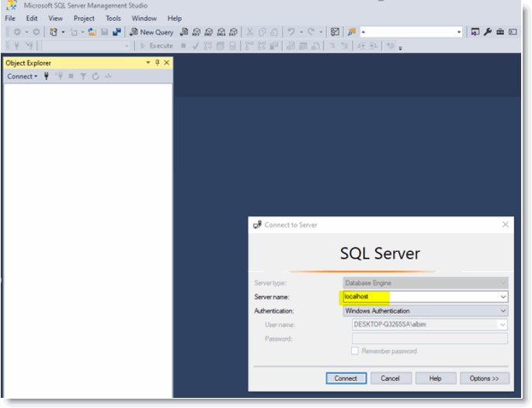Open the Window menu
Screen dimensions: 532x408
pyautogui.click(x=144, y=19)
